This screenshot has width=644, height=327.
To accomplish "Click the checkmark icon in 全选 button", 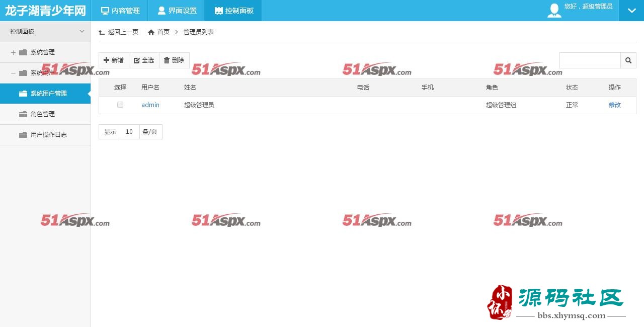I will coord(136,60).
